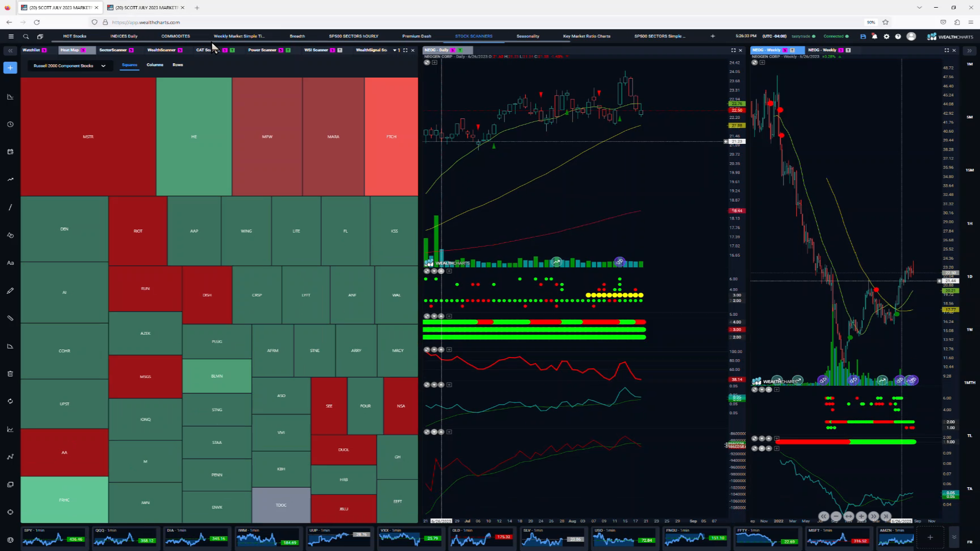
Task: Toggle the T badge on NEOG Daily tab
Action: coord(460,50)
